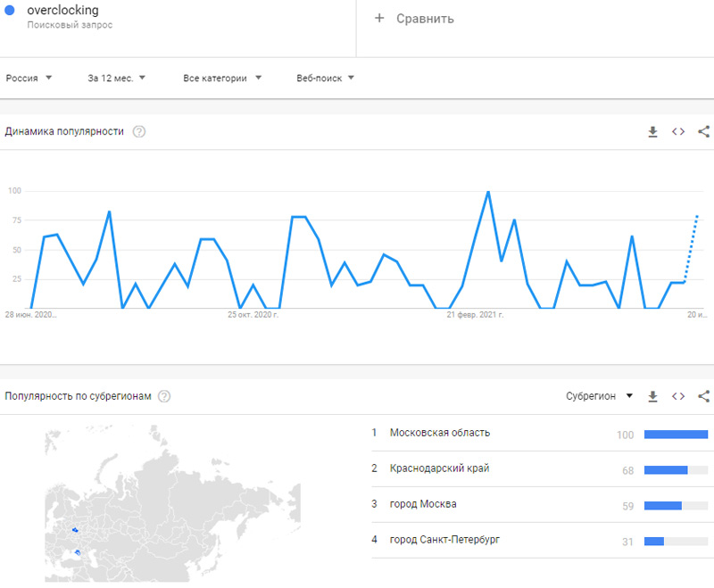714x588 pixels.
Task: Open город Москва region entry
Action: click(x=423, y=504)
